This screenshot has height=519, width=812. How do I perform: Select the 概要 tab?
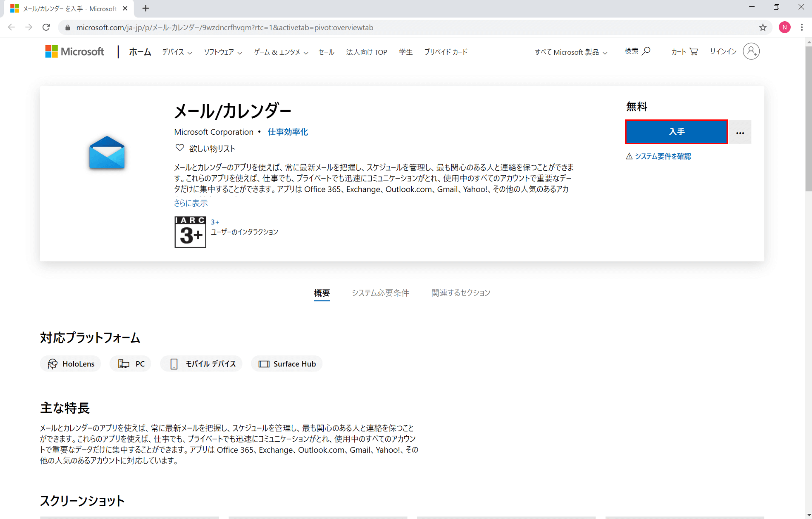coord(322,293)
